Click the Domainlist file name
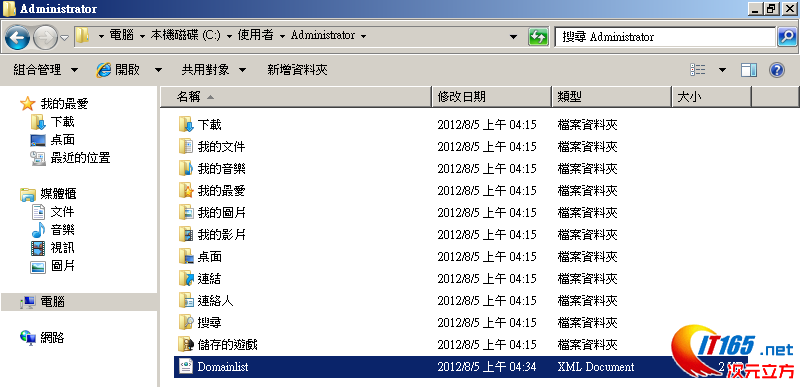The image size is (800, 387). pos(223,367)
